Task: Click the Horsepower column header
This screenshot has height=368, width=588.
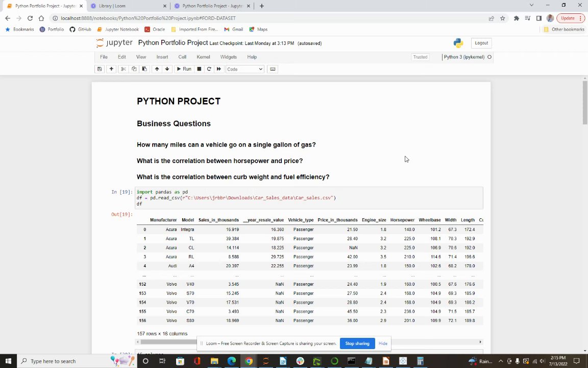Action: click(x=402, y=220)
